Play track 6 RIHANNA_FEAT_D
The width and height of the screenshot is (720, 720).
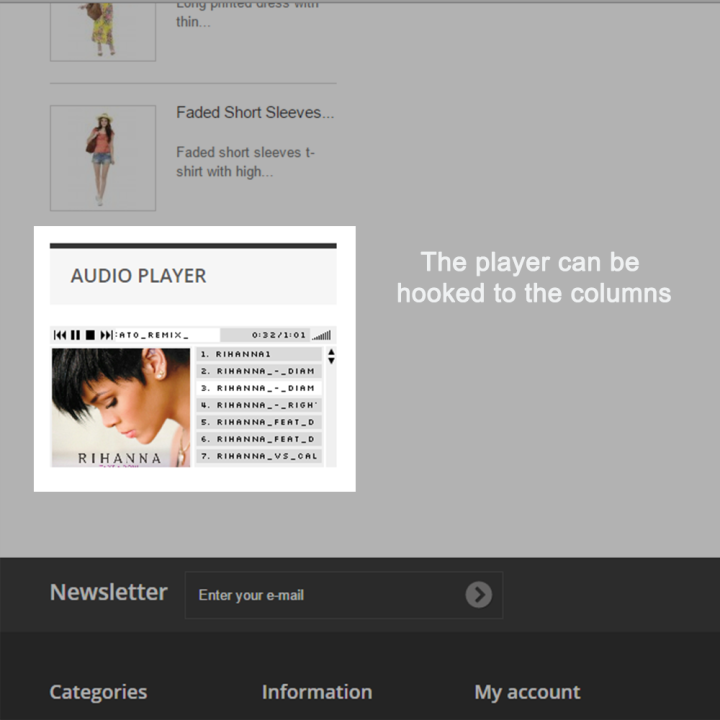259,439
